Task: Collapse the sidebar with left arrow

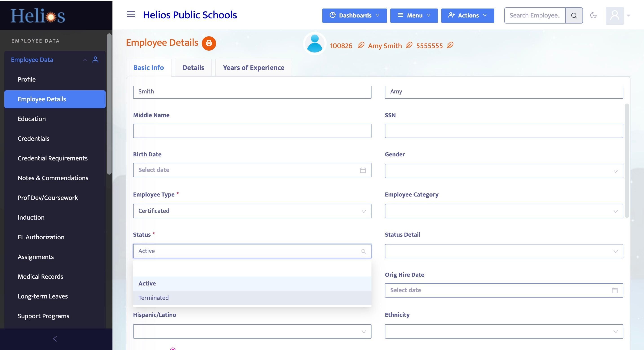Action: pyautogui.click(x=55, y=339)
